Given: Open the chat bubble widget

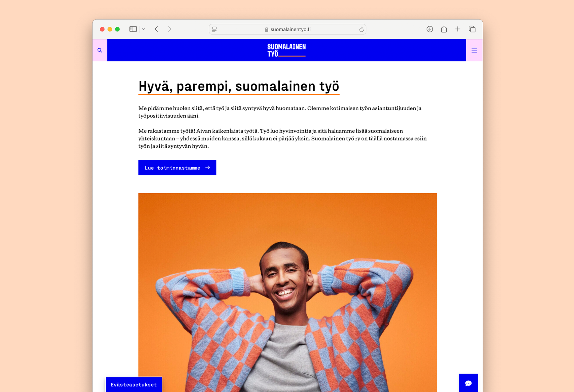Looking at the screenshot, I should click(468, 383).
